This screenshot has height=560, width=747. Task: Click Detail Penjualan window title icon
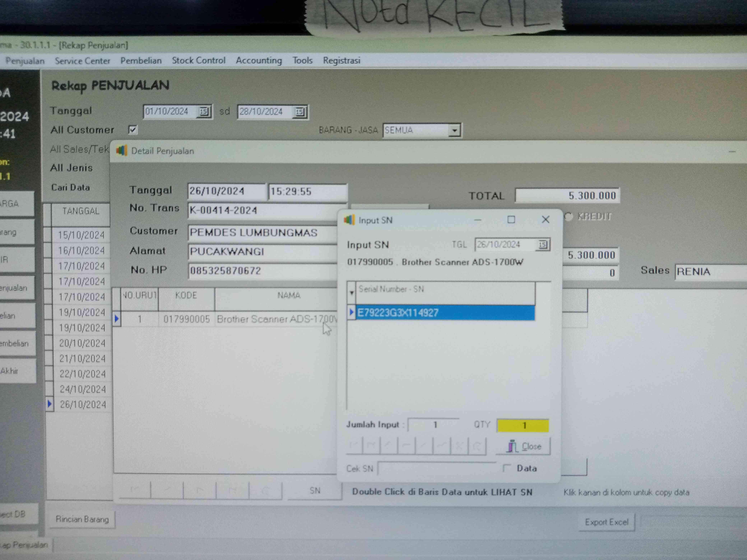(122, 151)
